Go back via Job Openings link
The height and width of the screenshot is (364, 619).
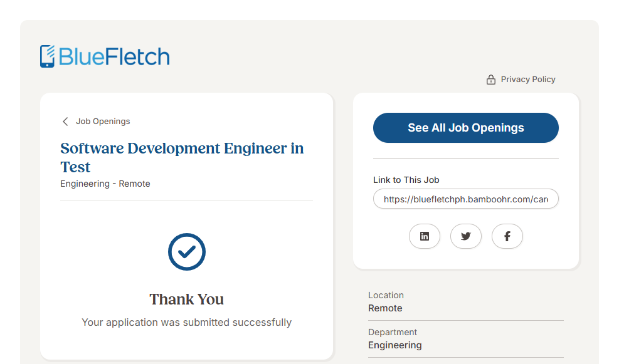pos(103,122)
